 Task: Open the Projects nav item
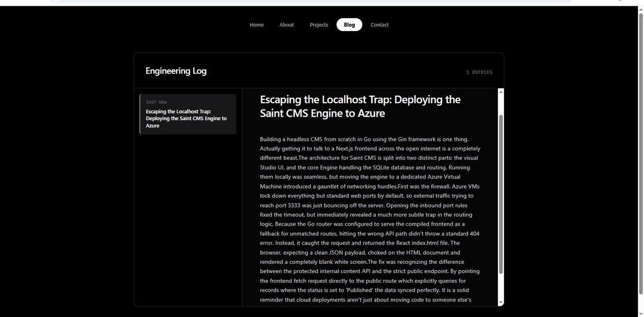coord(319,25)
